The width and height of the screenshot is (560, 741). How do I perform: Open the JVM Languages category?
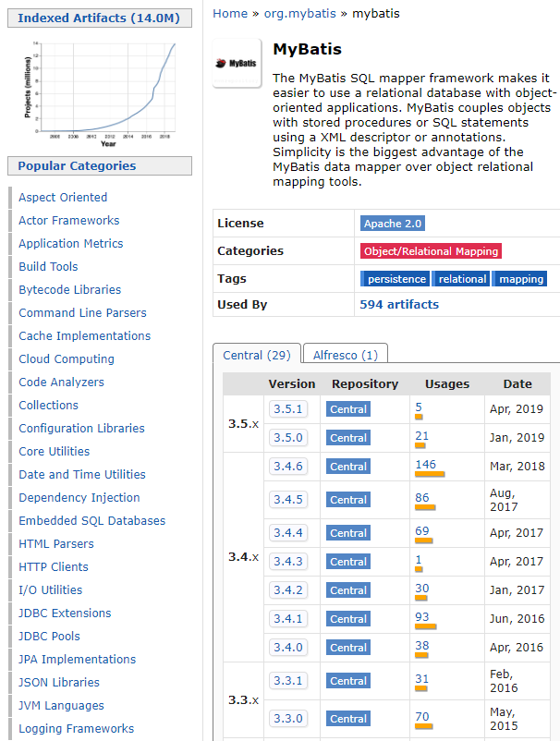61,706
